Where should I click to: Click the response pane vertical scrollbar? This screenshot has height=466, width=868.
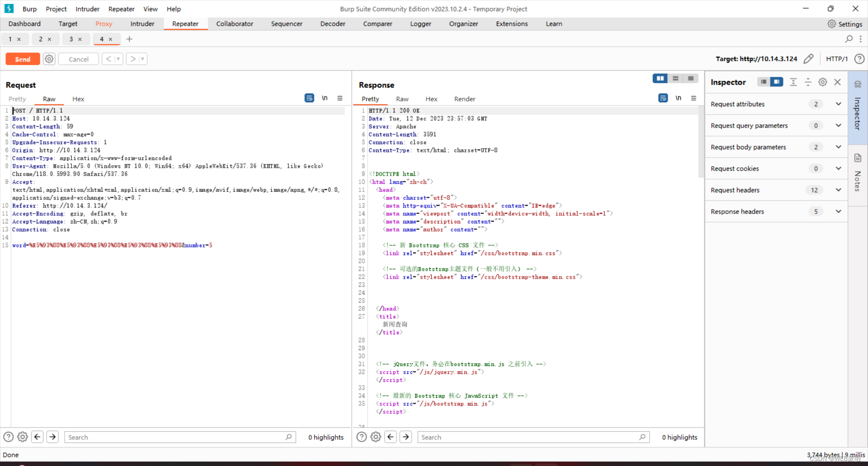tap(701, 142)
